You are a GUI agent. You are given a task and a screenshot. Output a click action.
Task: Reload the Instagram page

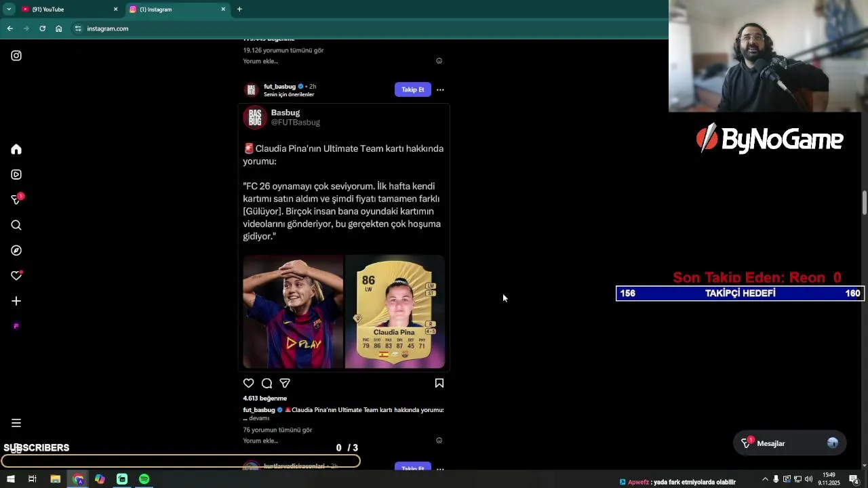[42, 28]
